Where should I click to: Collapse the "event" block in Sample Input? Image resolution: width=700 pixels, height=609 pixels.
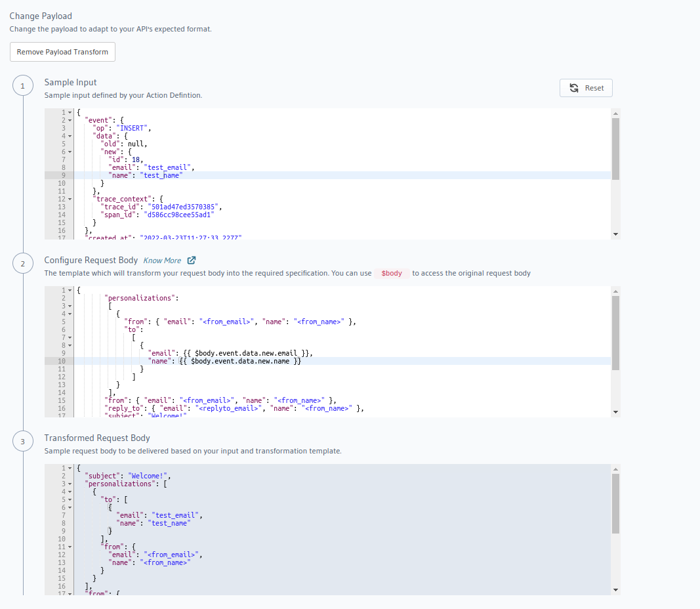point(70,121)
